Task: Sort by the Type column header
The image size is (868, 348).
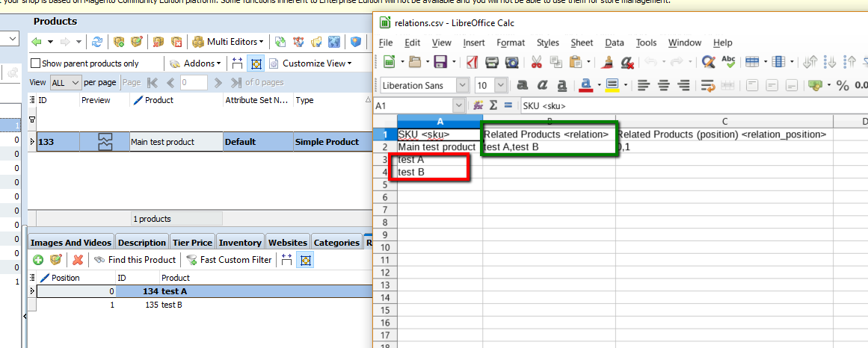Action: point(332,100)
